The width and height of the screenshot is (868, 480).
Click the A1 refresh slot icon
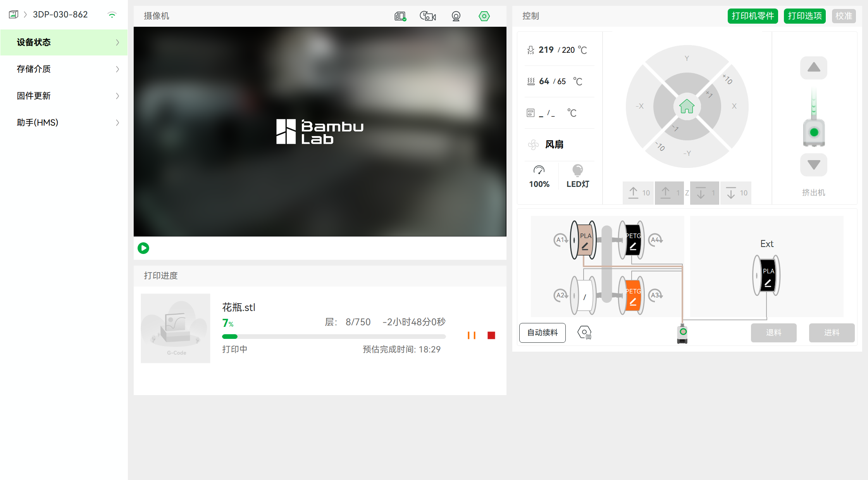tap(561, 240)
